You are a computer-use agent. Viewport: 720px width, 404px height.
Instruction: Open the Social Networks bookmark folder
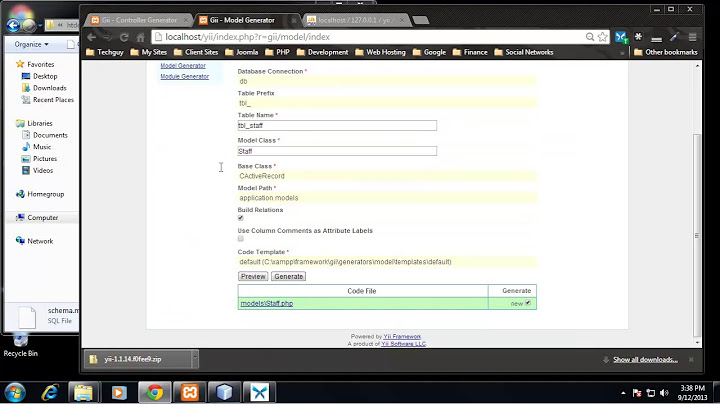click(524, 52)
